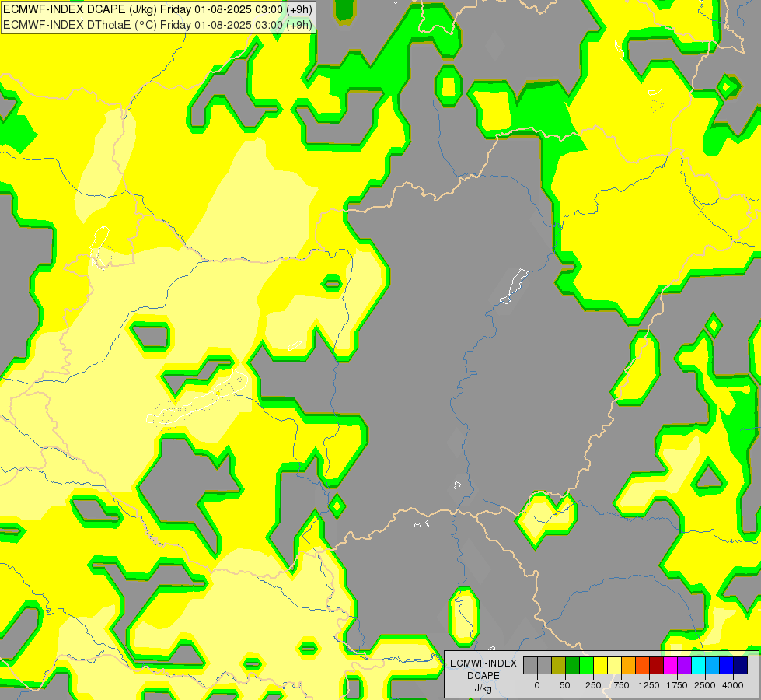Click the legend label 4000

tap(733, 685)
